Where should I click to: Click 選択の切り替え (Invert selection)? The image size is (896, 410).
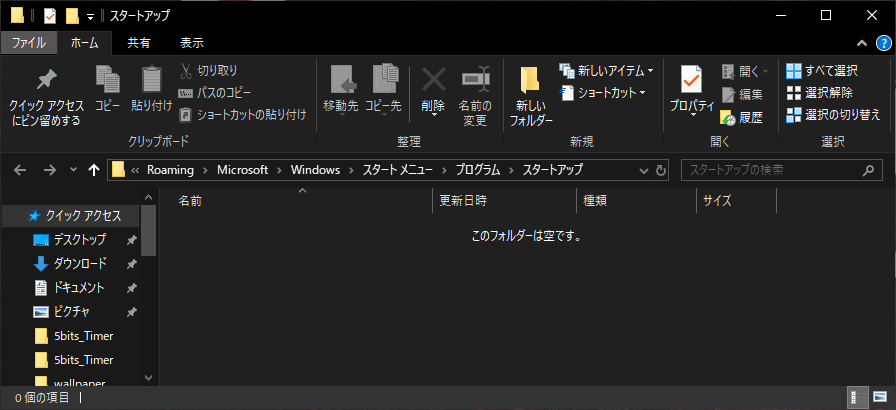click(833, 115)
